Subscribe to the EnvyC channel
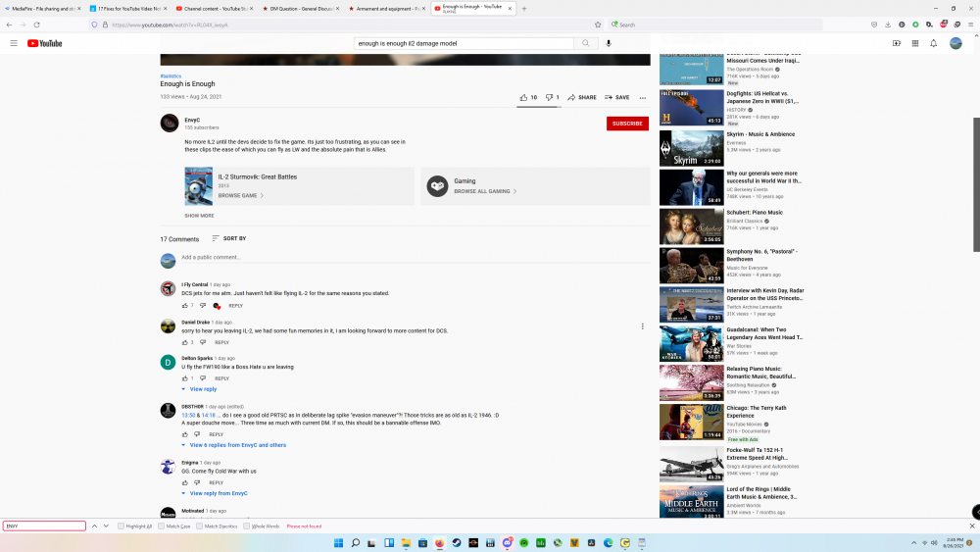 (627, 124)
